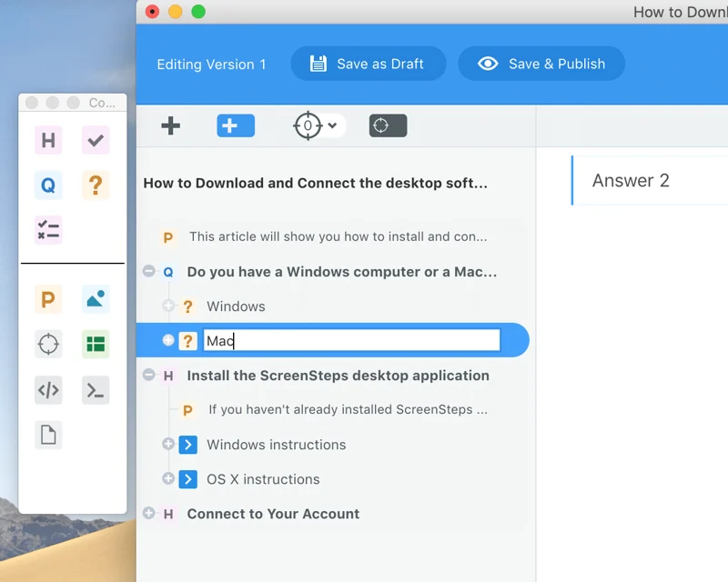Click Save as Draft

369,64
